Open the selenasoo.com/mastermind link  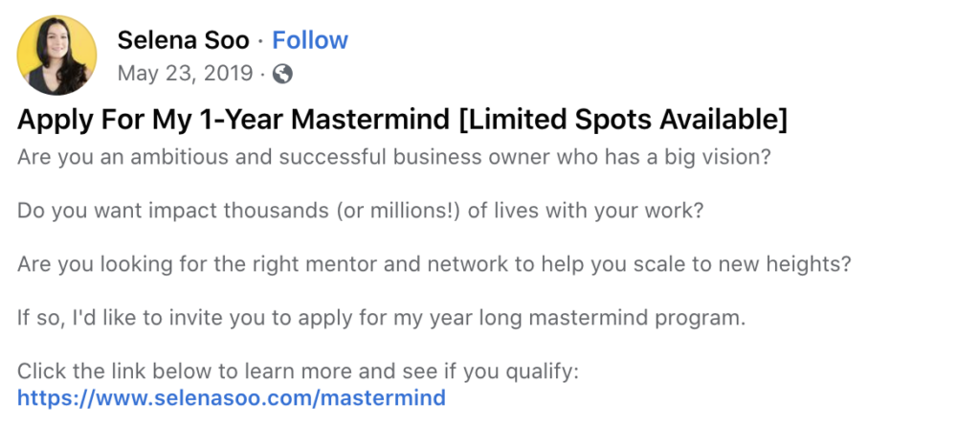tap(232, 397)
